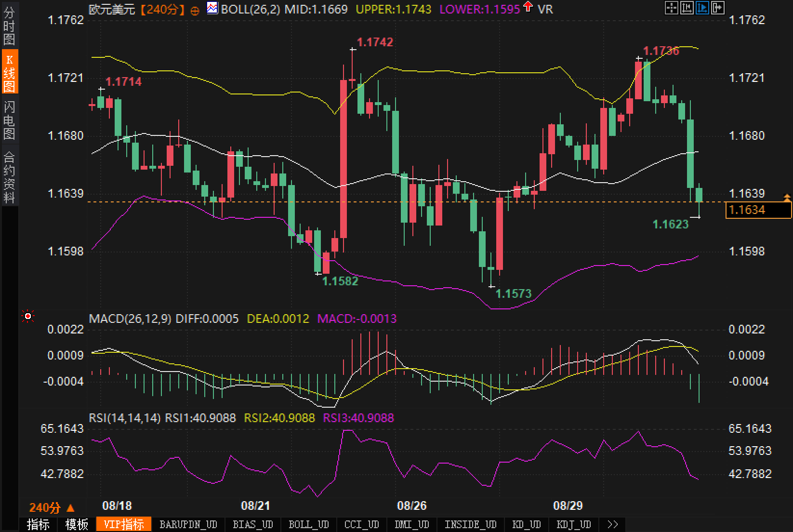Click the VR indicator label
The height and width of the screenshot is (532, 793).
pyautogui.click(x=545, y=9)
